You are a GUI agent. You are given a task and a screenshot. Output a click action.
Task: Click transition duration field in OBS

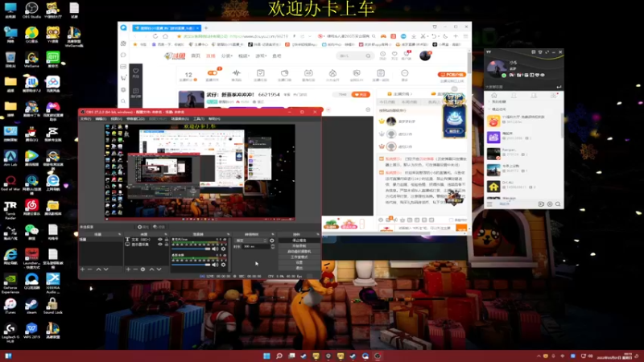256,246
